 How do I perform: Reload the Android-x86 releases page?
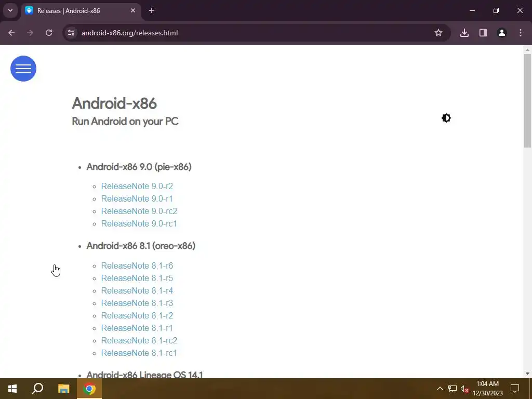point(49,33)
